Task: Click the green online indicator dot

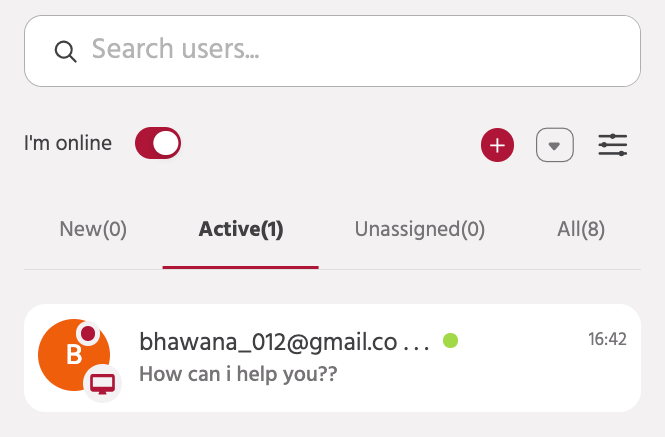Action: coord(451,341)
